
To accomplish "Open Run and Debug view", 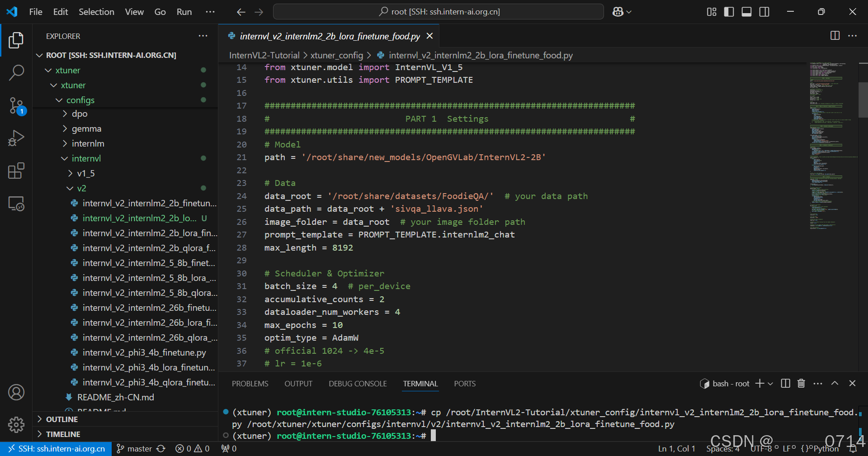I will click(16, 138).
